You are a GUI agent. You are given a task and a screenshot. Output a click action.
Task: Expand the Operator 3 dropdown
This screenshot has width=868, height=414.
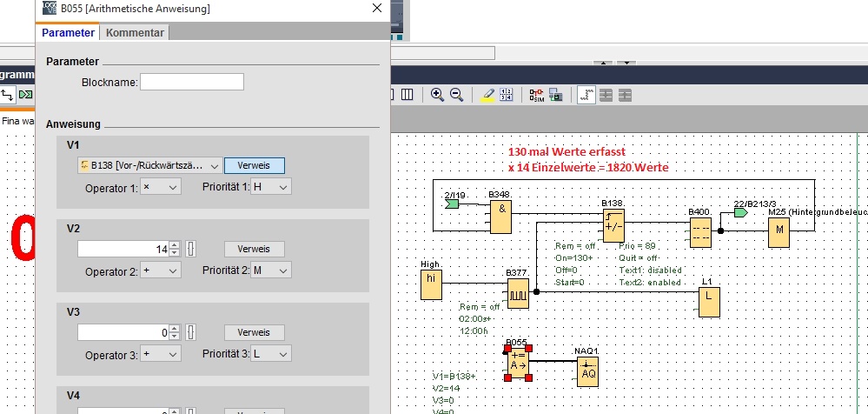pyautogui.click(x=159, y=355)
